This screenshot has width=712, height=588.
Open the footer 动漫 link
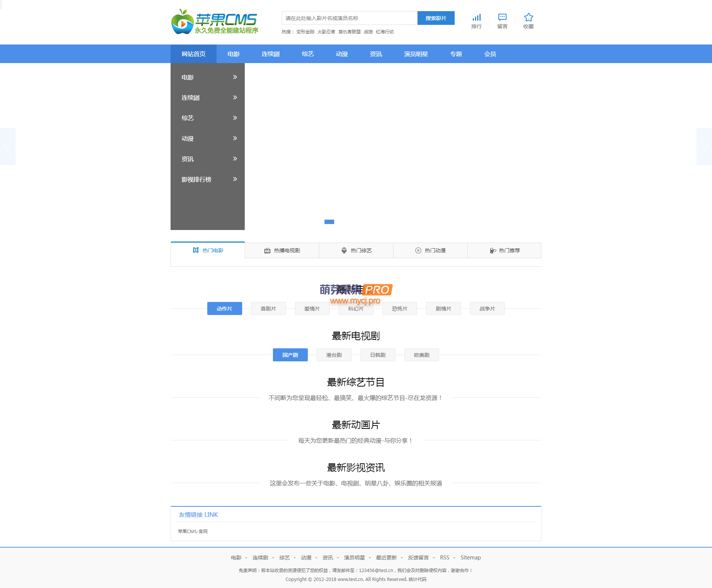(306, 558)
